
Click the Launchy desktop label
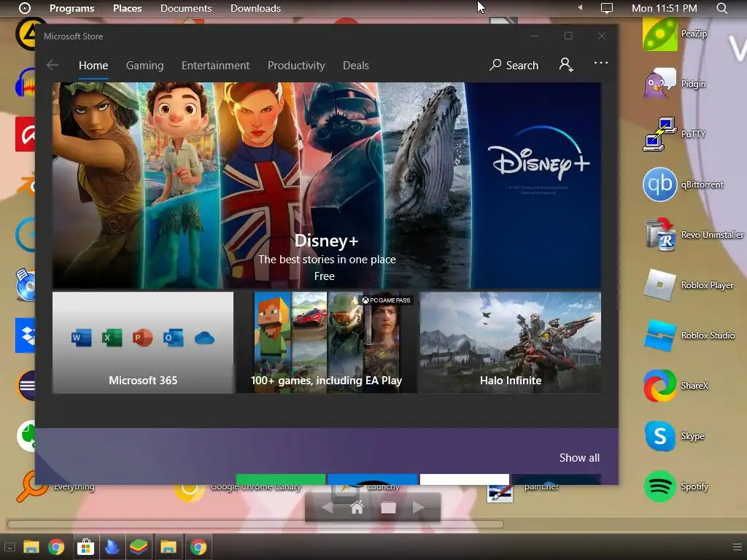point(383,486)
